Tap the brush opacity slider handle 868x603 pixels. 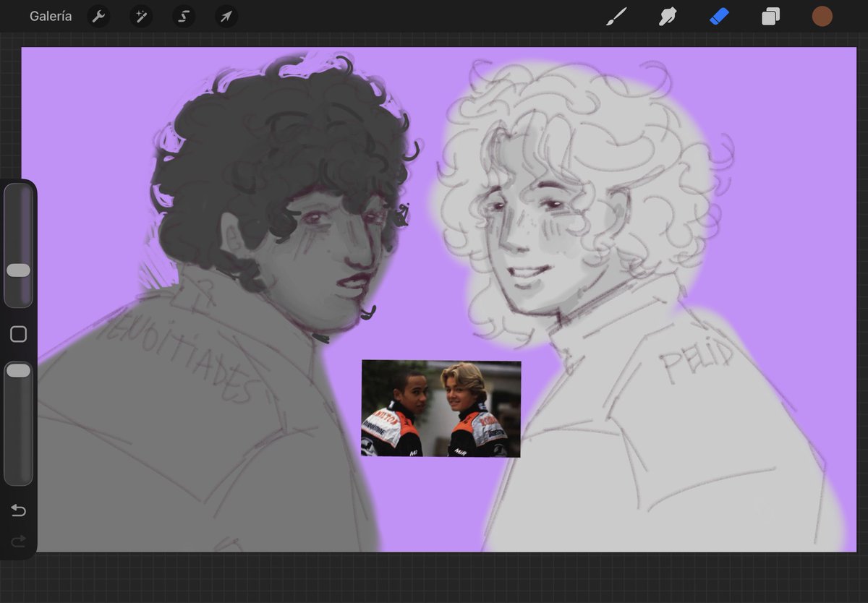(x=18, y=370)
